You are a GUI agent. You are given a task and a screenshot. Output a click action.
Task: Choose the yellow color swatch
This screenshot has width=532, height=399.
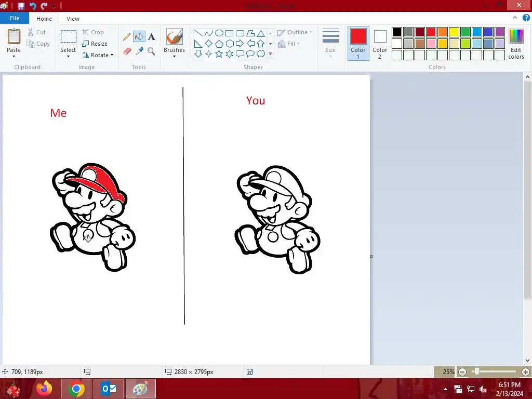[454, 32]
